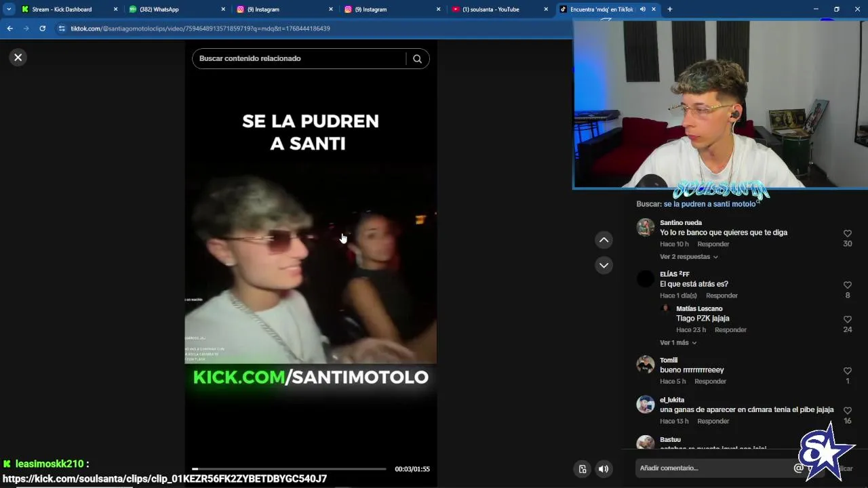Click the page icon left of the speaker
Screen dimensions: 868x488
[582, 469]
